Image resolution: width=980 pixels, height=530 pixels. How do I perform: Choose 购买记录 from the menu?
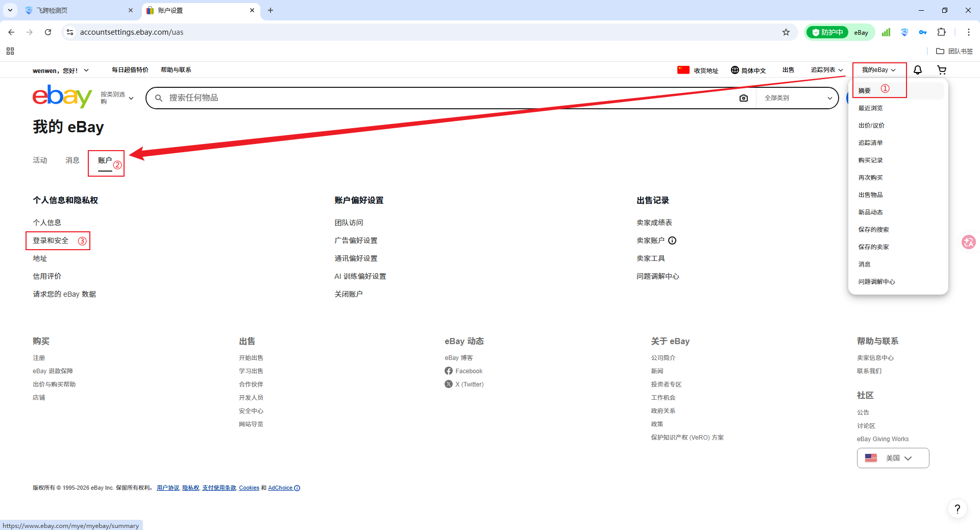tap(870, 160)
